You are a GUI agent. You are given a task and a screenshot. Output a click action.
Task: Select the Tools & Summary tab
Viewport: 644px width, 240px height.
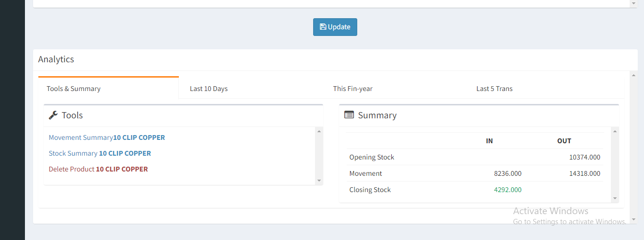[x=73, y=89]
